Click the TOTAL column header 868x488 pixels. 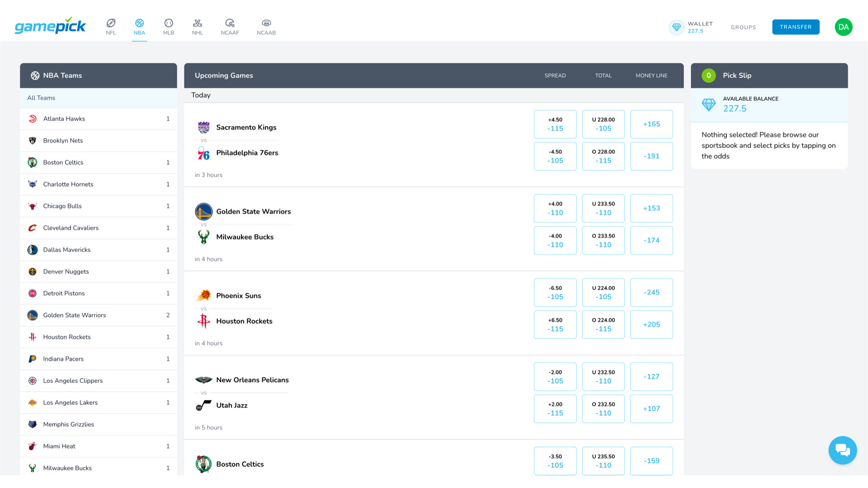[603, 75]
